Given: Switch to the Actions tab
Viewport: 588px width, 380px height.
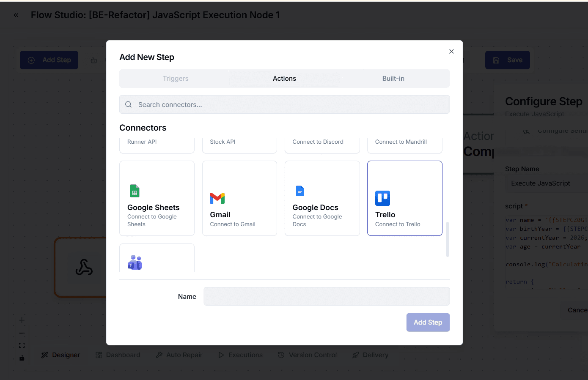Looking at the screenshot, I should pyautogui.click(x=284, y=79).
